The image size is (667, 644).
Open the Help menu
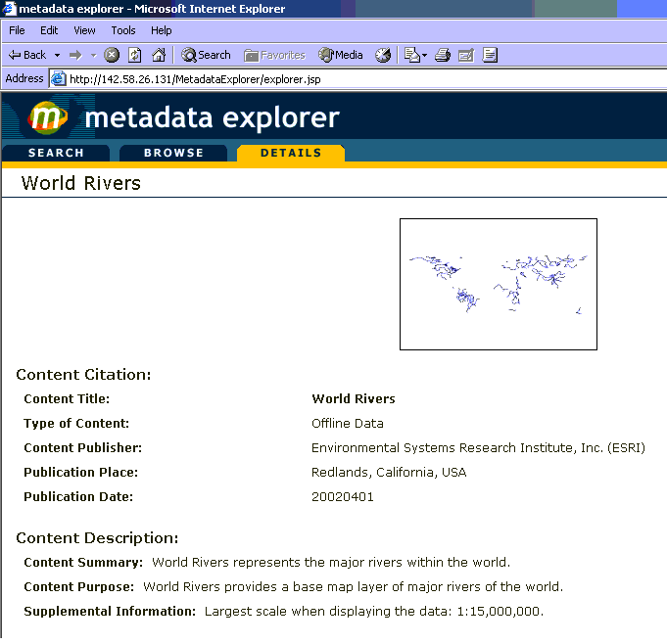coord(161,30)
